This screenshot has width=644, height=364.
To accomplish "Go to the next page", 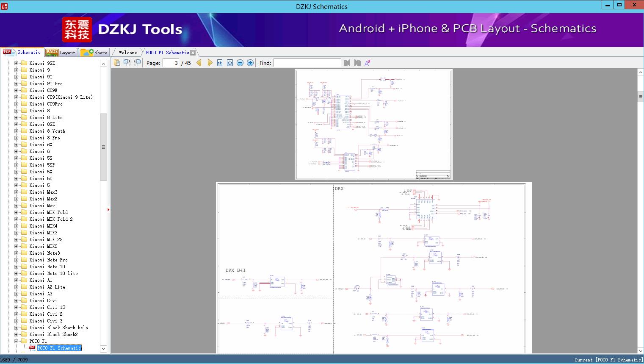I will [x=210, y=63].
